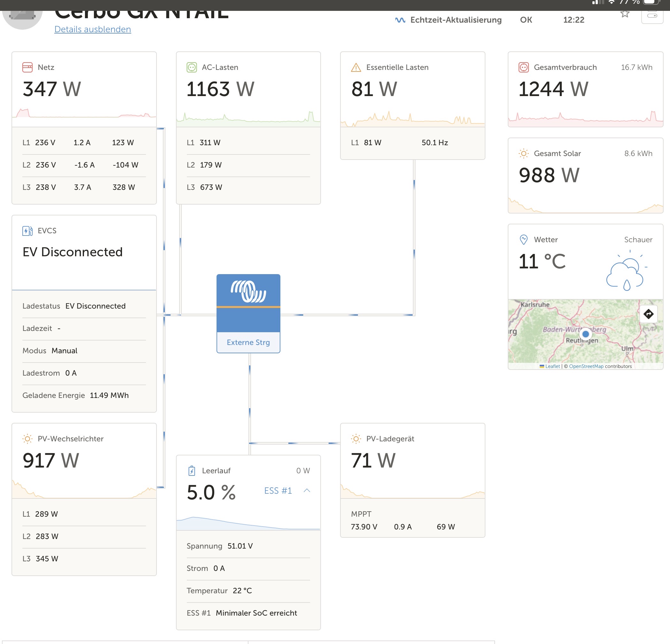670x644 pixels.
Task: Click the Netz grid icon
Action: pos(27,67)
